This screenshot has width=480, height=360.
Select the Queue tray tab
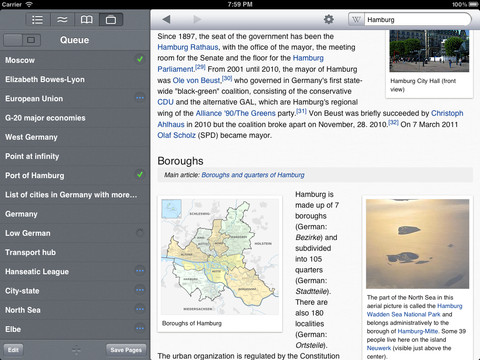click(x=111, y=20)
